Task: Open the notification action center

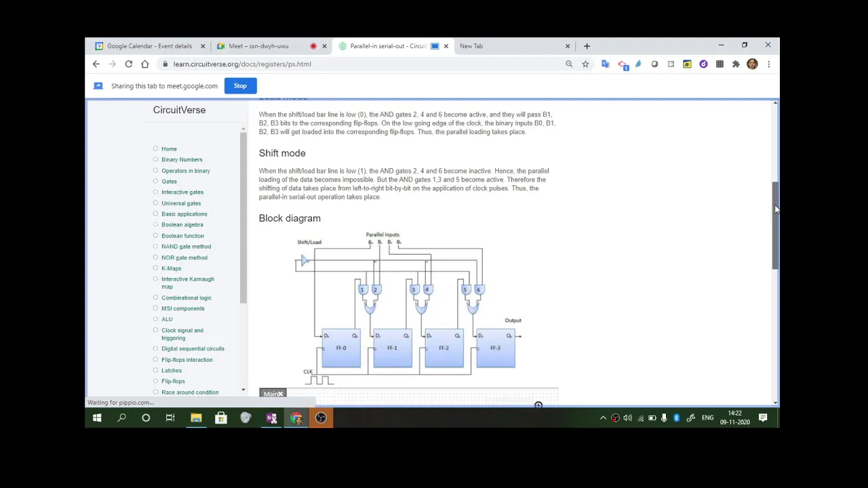Action: pos(763,418)
